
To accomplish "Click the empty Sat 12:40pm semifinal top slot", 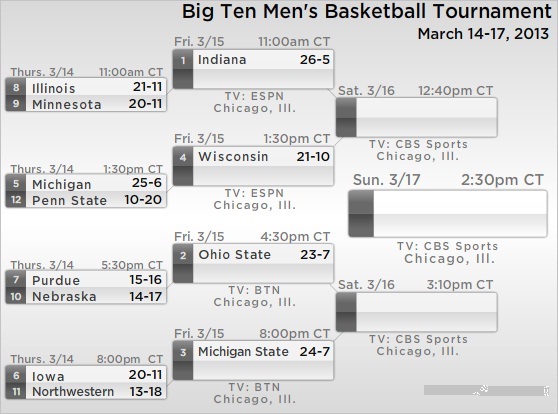I will (x=417, y=108).
